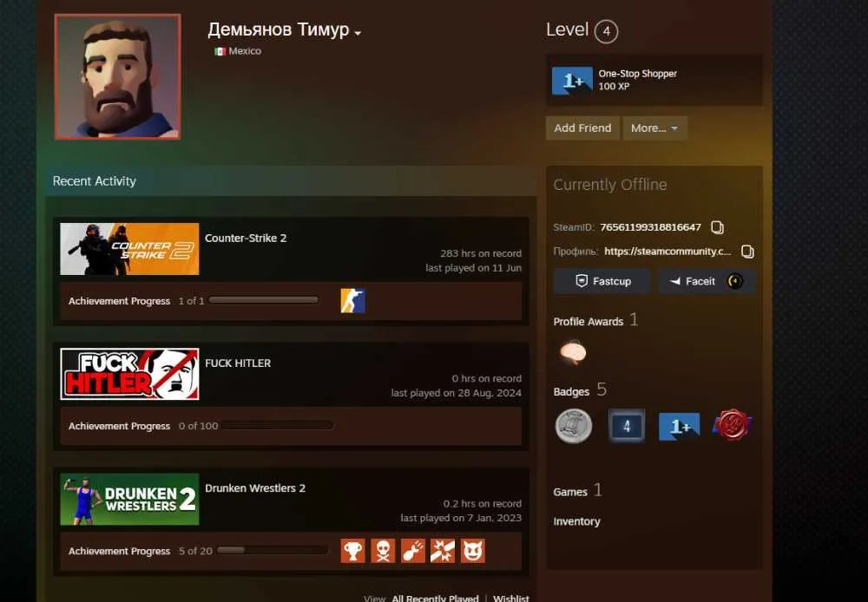
Task: Open the Counter-Strike 2 title link
Action: [x=246, y=238]
